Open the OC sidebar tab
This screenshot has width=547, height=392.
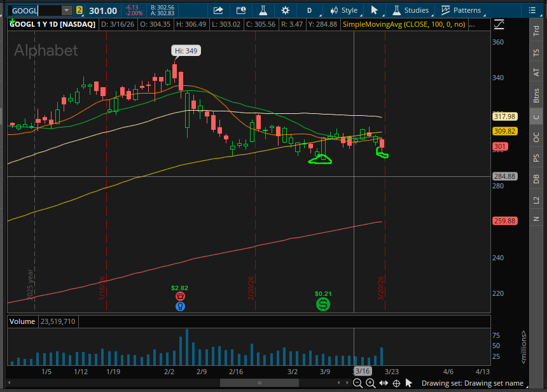point(537,137)
